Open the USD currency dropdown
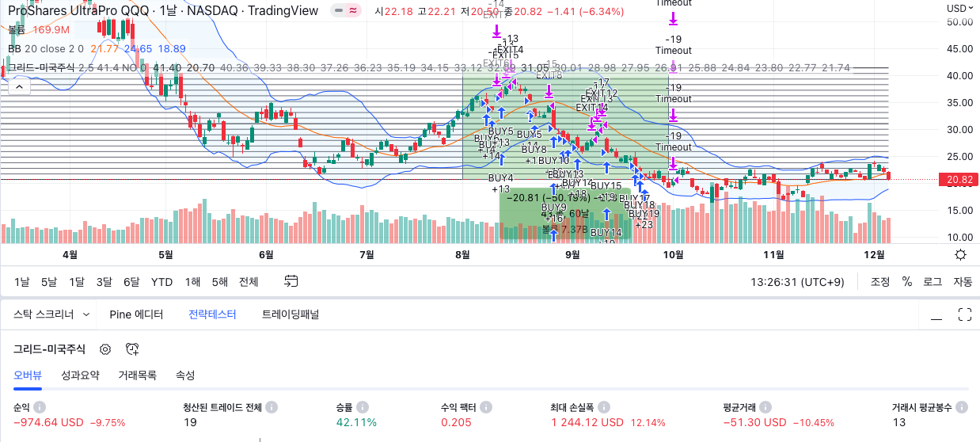The image size is (980, 442). point(959,8)
